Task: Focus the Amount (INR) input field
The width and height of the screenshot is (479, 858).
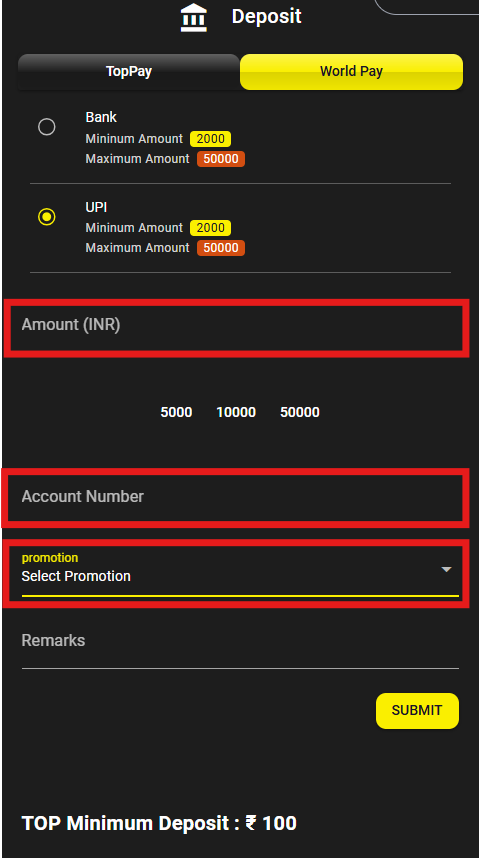Action: [236, 328]
